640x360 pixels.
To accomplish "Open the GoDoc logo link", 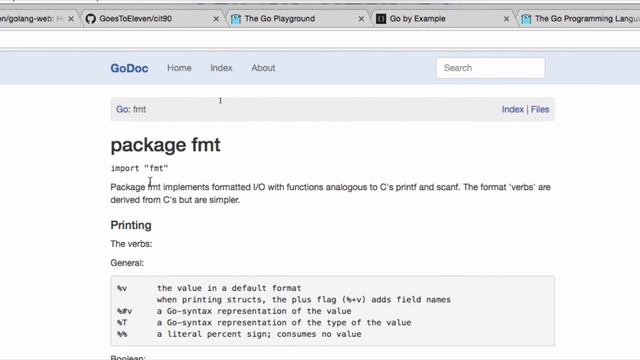I will [129, 68].
